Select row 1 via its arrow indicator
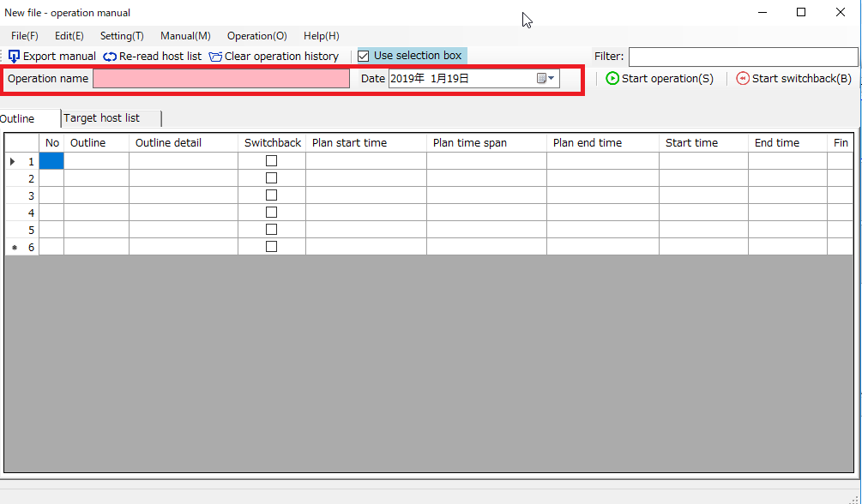This screenshot has height=504, width=862. pyautogui.click(x=12, y=161)
